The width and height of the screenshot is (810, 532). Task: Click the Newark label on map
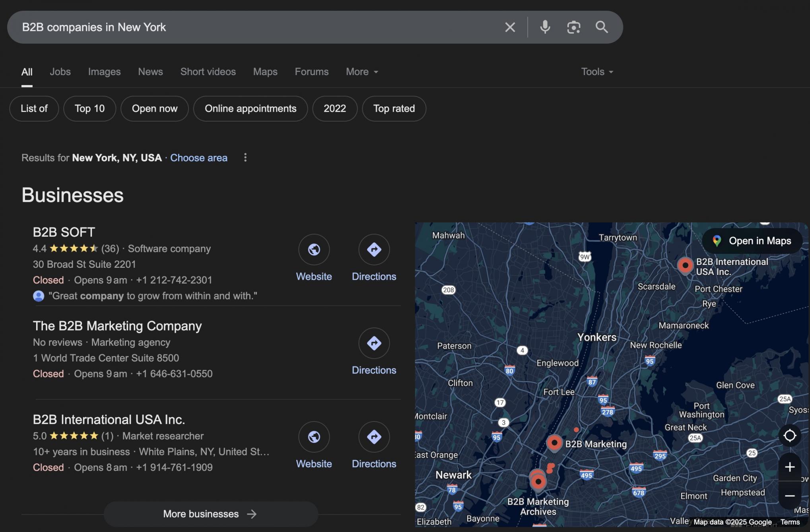[x=453, y=475]
